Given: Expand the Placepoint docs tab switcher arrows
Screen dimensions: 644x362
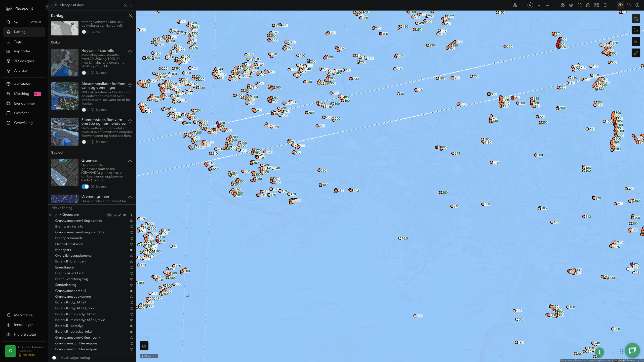Looking at the screenshot, I should (x=131, y=5).
